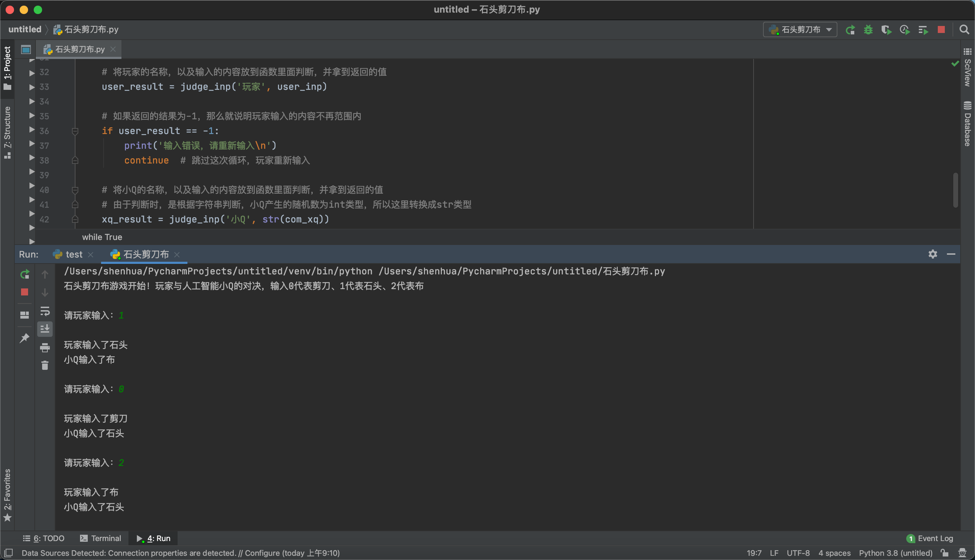Image resolution: width=975 pixels, height=560 pixels.
Task: Open the 4 spaces indent selector
Action: [834, 553]
